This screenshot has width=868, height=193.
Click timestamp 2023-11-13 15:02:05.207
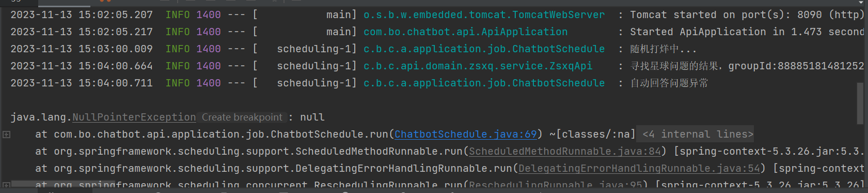coord(82,14)
